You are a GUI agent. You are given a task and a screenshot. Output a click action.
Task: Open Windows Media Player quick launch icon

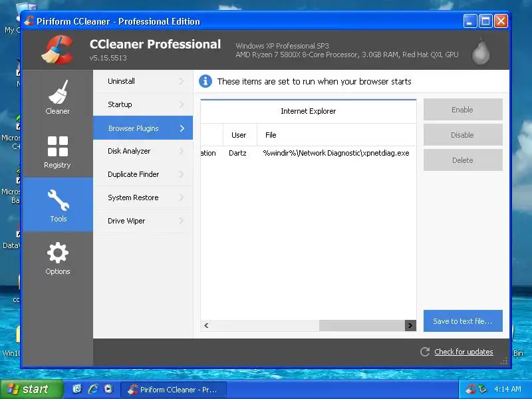pos(108,389)
